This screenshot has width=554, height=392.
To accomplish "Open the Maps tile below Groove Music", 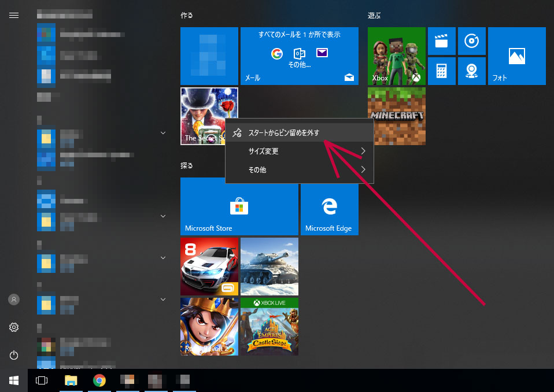I will 472,71.
